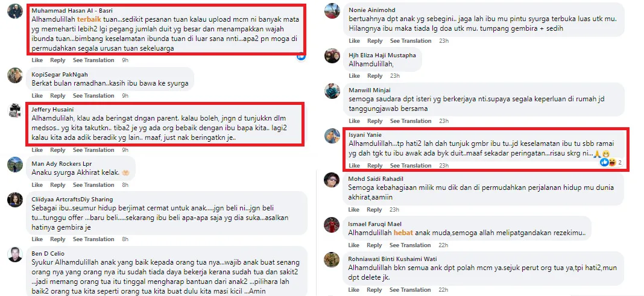Click Rohniawati Binti Kushaimi Wati's avatar
Screen dimensions: 644x296
coord(332,260)
